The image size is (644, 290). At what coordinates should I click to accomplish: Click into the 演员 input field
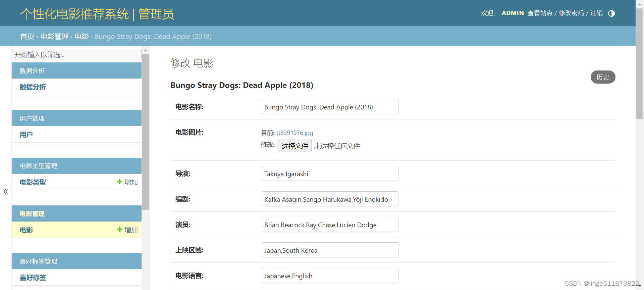click(329, 225)
